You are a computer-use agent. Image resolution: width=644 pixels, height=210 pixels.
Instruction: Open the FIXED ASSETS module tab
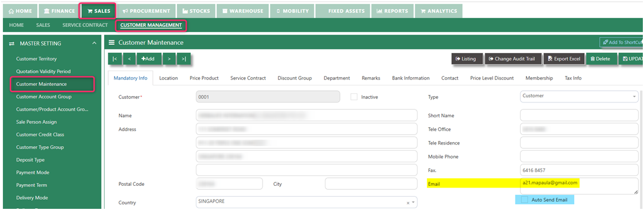tap(343, 11)
